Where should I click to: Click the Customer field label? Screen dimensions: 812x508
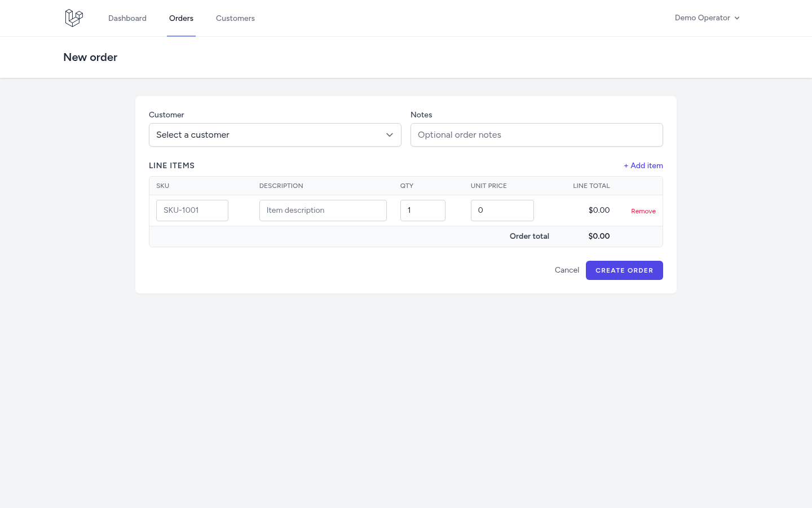pos(166,115)
